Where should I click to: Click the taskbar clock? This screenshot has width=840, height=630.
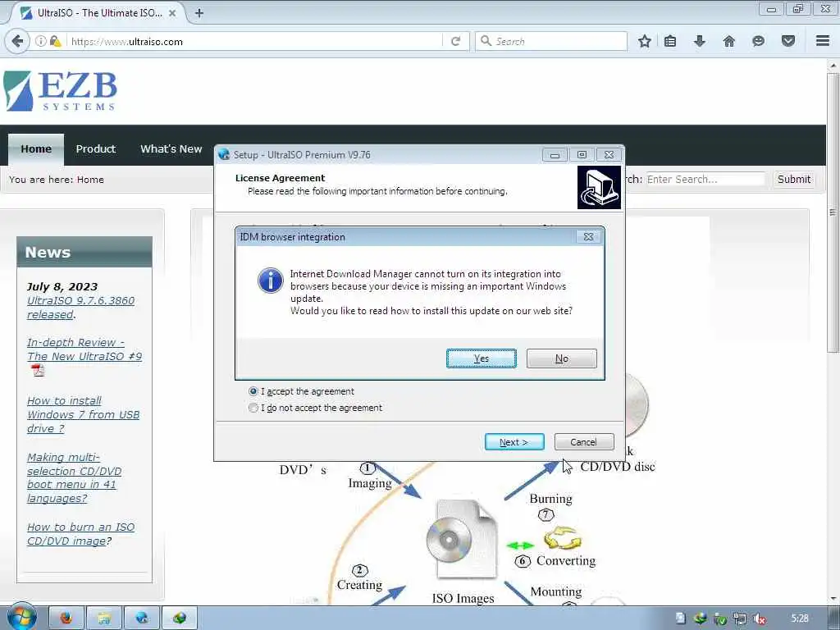[x=800, y=619]
